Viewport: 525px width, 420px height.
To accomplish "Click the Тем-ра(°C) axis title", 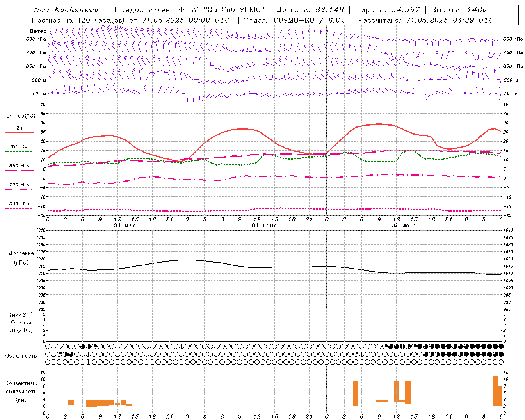I will 19,116.
